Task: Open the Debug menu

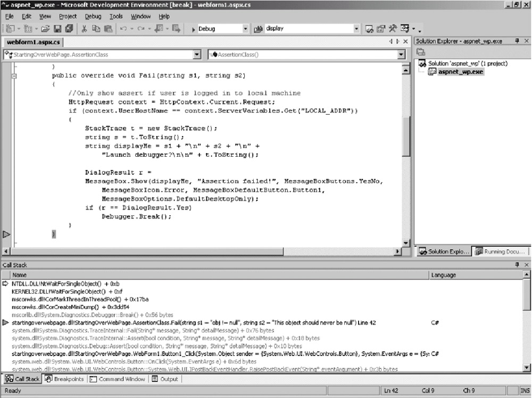Action: (x=93, y=16)
